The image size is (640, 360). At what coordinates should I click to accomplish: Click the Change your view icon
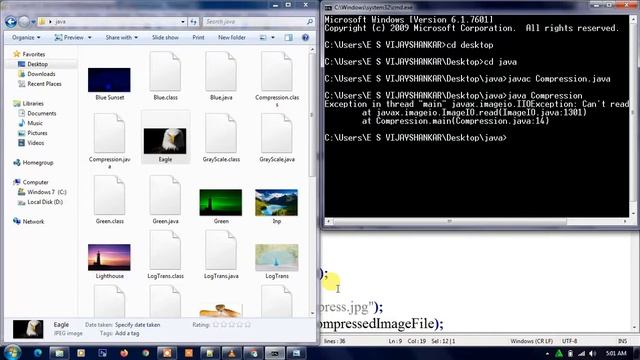(263, 38)
